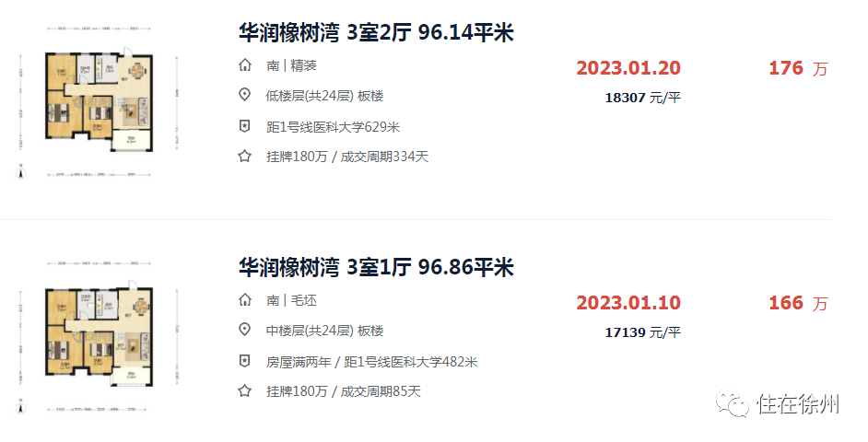Click the badge icon beside 房屋满两年
The width and height of the screenshot is (868, 442).
tap(245, 361)
